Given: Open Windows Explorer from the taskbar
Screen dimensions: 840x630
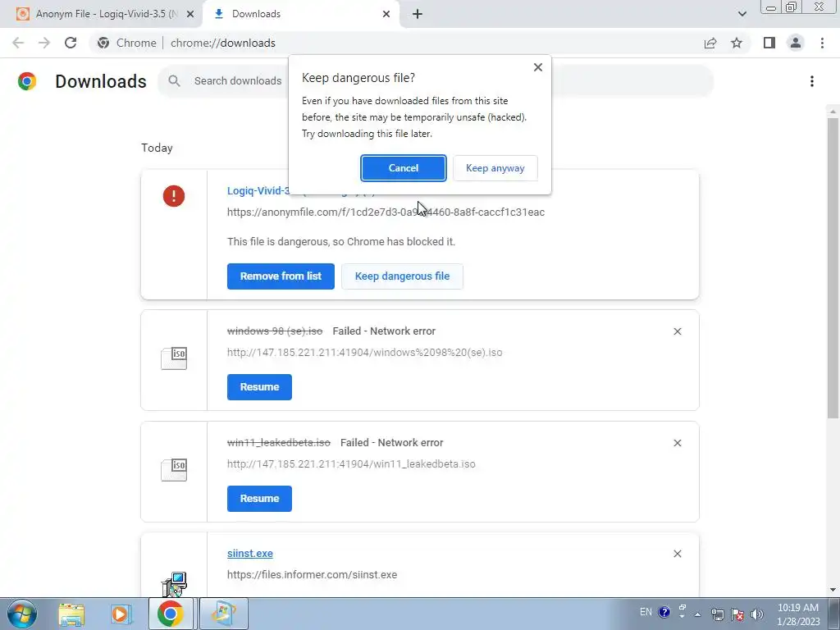Looking at the screenshot, I should coord(71,614).
